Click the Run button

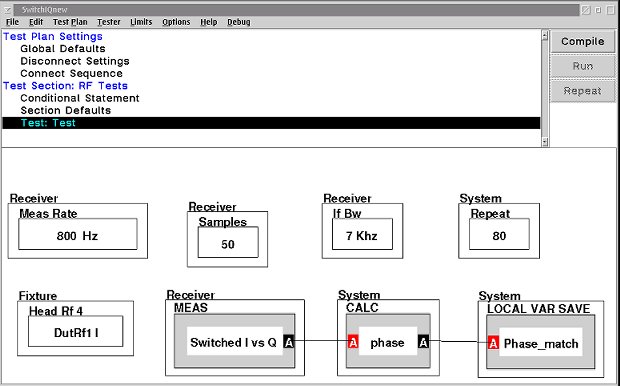pos(582,66)
